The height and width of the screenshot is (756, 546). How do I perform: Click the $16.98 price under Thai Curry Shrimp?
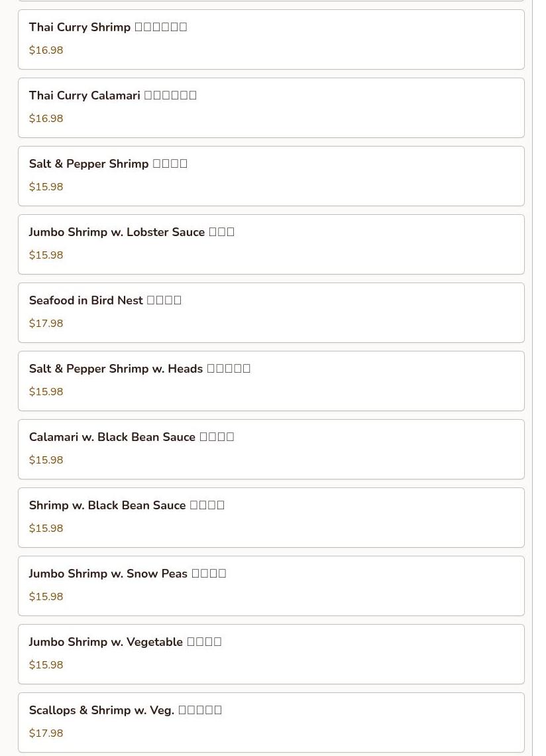pyautogui.click(x=46, y=50)
